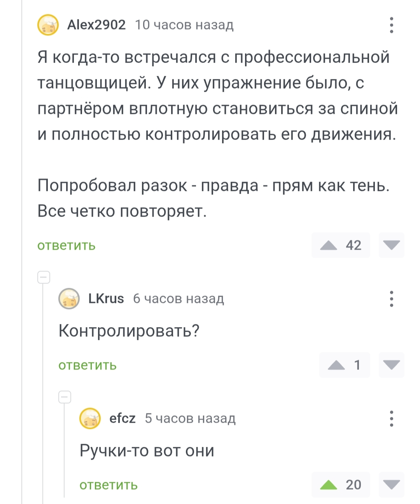The height and width of the screenshot is (504, 420).
Task: Open Alex2902's avatar profile picture
Action: tap(48, 25)
